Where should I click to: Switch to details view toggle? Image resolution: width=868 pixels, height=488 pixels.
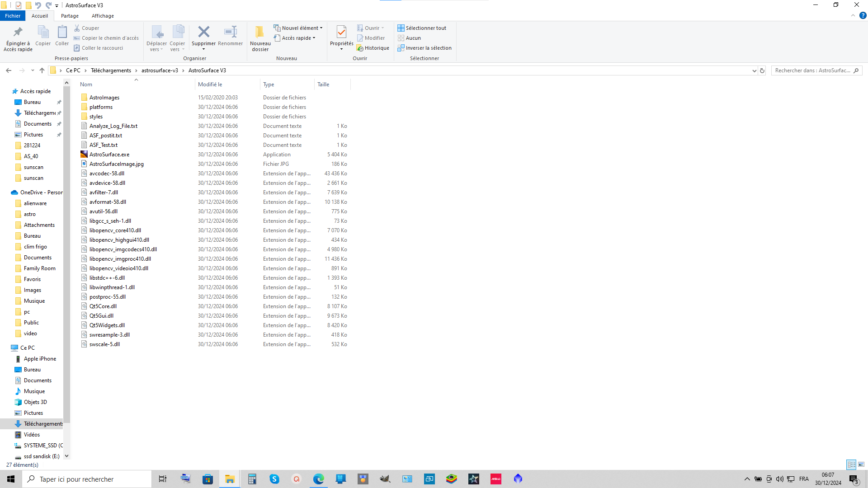coord(852,465)
